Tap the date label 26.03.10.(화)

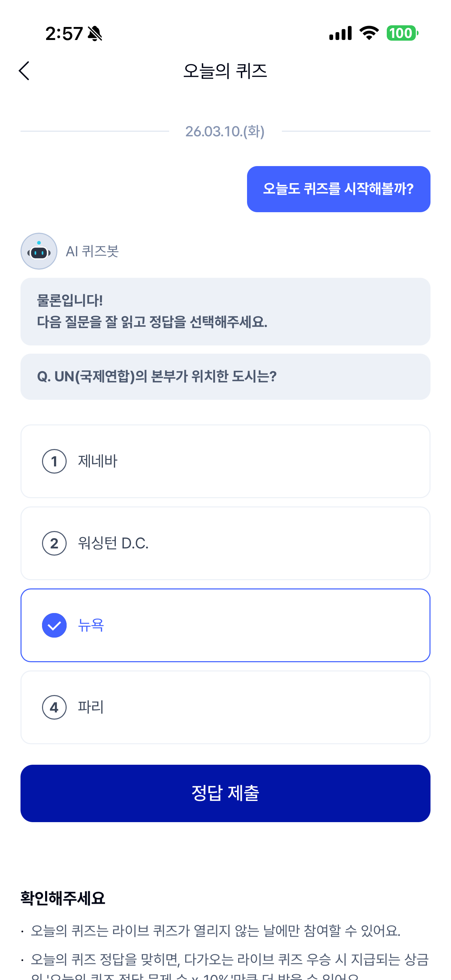(225, 131)
